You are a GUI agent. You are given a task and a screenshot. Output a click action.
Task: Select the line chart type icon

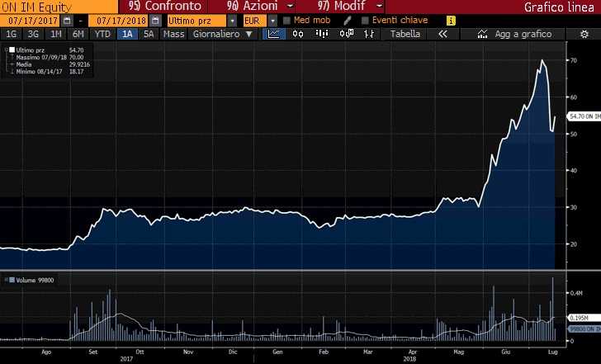pos(274,34)
